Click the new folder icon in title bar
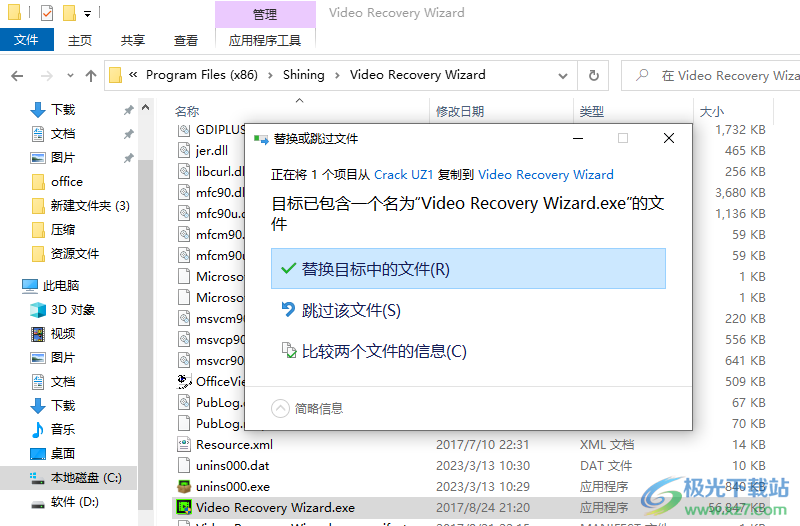 click(69, 13)
